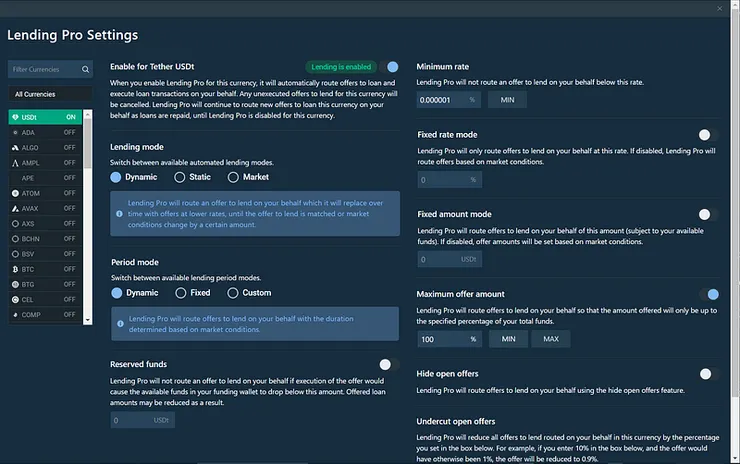Screen dimensions: 740x464
Task: Click info icon in Period mode description box
Action: (120, 324)
